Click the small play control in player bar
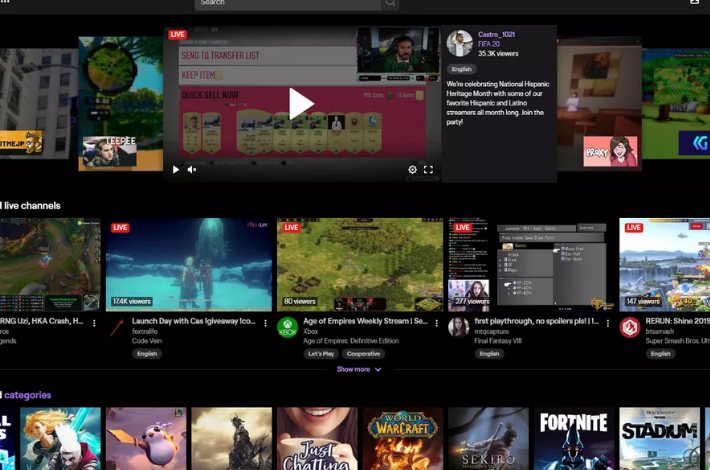The height and width of the screenshot is (470, 710). (x=176, y=169)
